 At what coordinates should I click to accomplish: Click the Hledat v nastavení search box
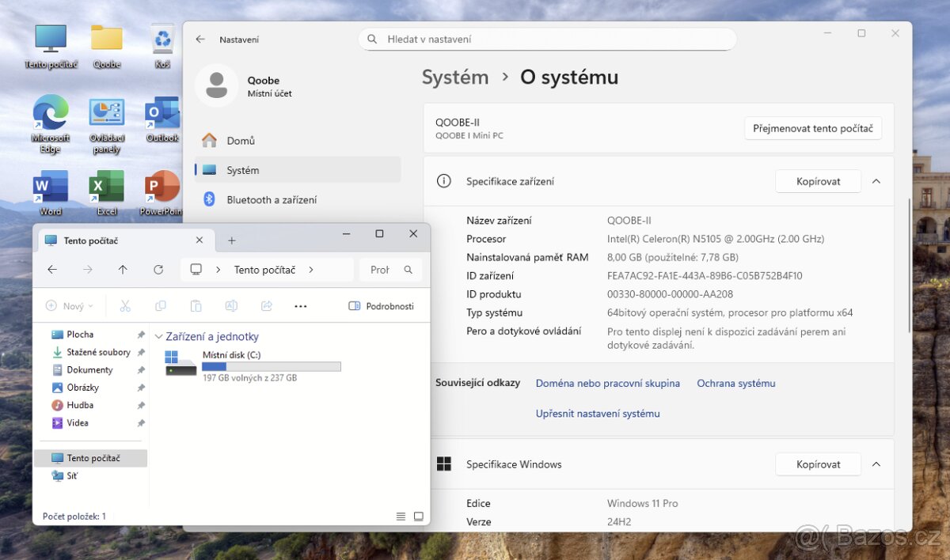pos(546,40)
